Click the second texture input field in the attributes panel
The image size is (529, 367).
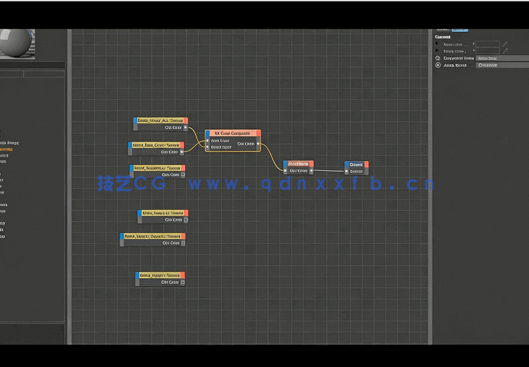488,51
